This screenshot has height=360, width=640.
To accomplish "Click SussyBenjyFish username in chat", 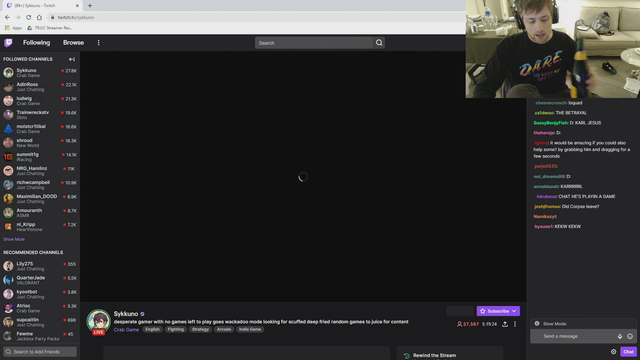I will pos(551,123).
